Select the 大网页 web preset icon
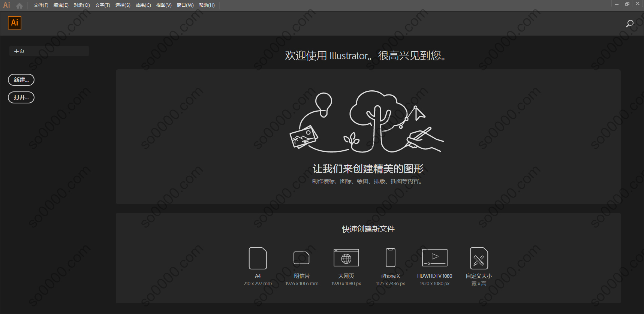This screenshot has width=644, height=314. pyautogui.click(x=346, y=258)
